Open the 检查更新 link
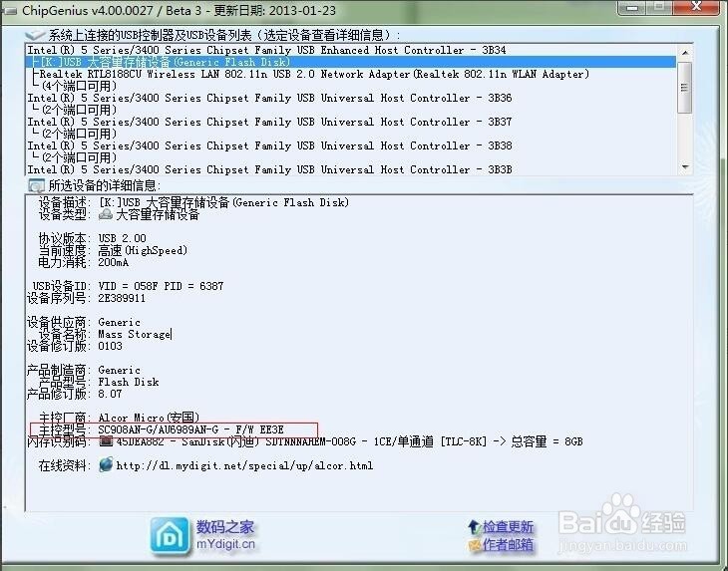728x571 pixels. point(508,527)
